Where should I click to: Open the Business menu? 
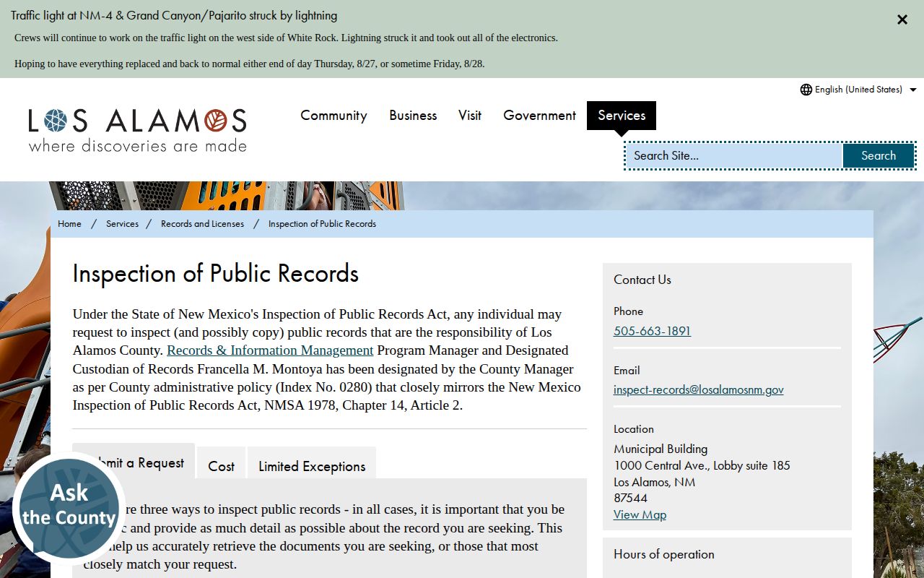click(x=413, y=116)
